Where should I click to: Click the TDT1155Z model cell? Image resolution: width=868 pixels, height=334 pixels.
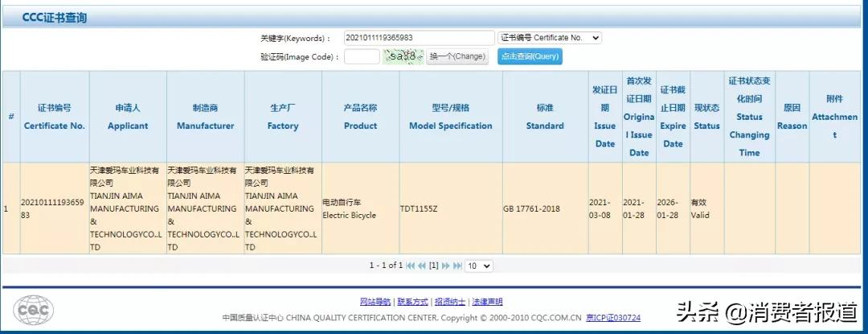pyautogui.click(x=451, y=208)
